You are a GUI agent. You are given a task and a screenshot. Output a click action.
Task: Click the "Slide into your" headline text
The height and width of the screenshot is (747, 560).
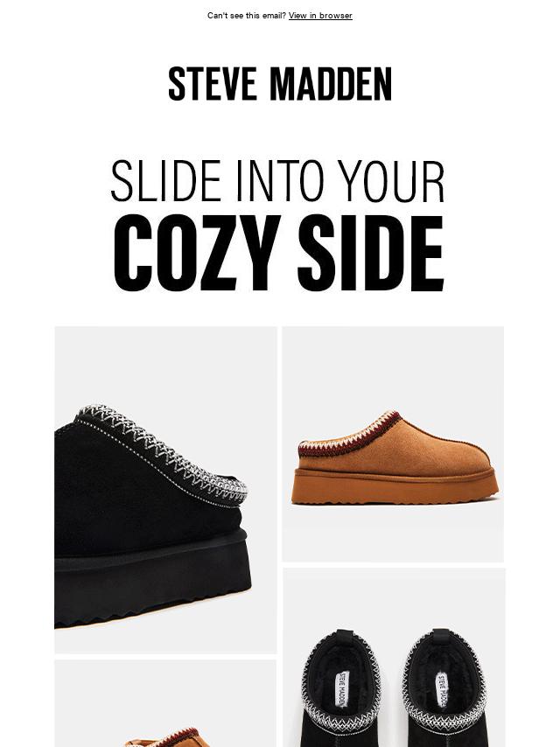pyautogui.click(x=278, y=182)
